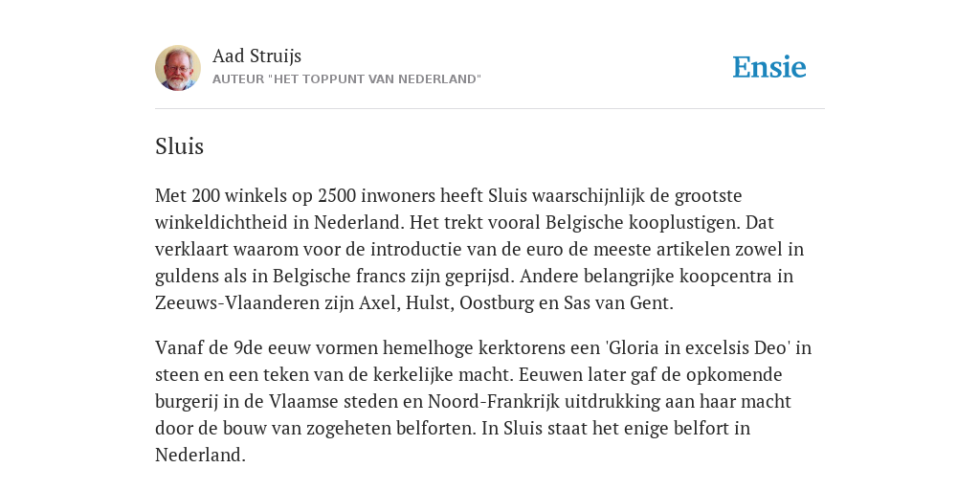Screen dimensions: 980x490
Task: Click the 'Het Toppunt van Nederland' subtitle
Action: 346,79
